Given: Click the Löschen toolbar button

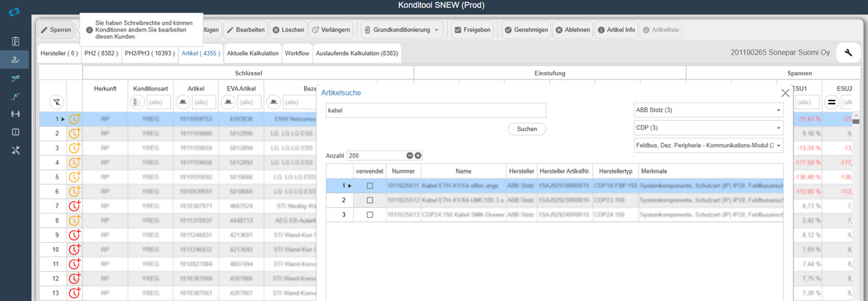Looking at the screenshot, I should click(288, 29).
